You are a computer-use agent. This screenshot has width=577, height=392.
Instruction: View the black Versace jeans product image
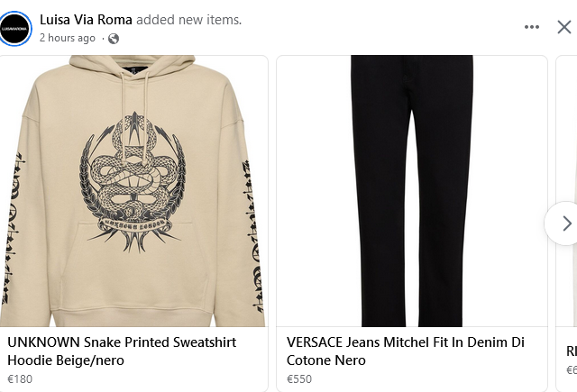(412, 191)
